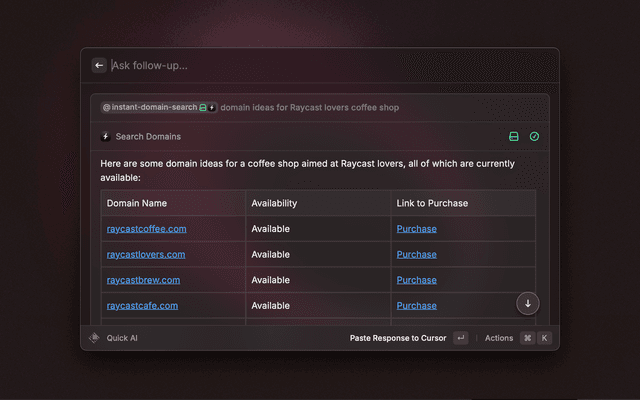Click the scroll-to-bottom down arrow button
640x400 pixels.
click(x=528, y=303)
